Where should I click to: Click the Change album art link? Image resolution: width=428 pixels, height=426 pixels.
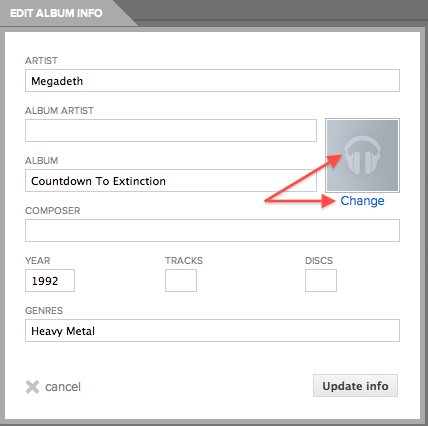coord(362,201)
